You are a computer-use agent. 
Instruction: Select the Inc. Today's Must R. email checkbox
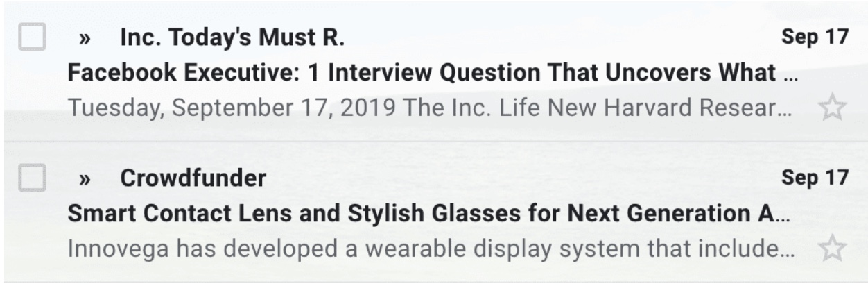pos(32,39)
